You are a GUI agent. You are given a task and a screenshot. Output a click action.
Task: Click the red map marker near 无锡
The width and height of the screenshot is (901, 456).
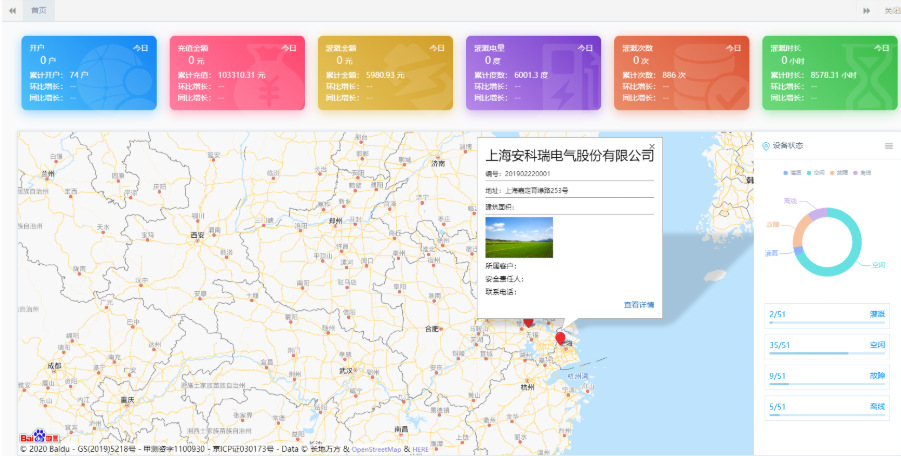(528, 322)
